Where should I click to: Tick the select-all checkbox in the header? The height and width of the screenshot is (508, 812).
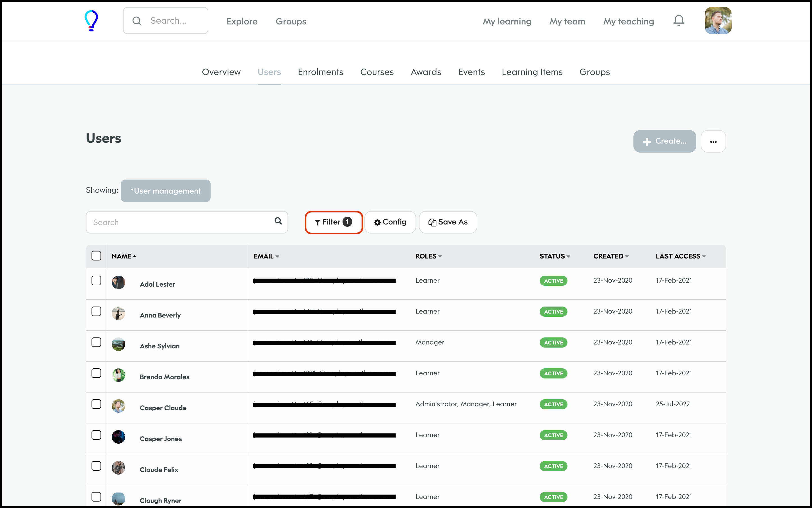click(96, 256)
